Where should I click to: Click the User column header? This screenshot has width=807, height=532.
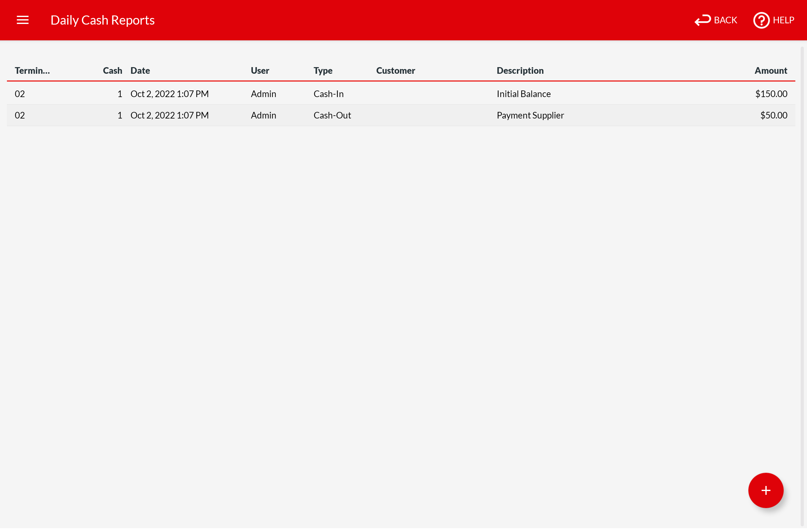click(260, 71)
